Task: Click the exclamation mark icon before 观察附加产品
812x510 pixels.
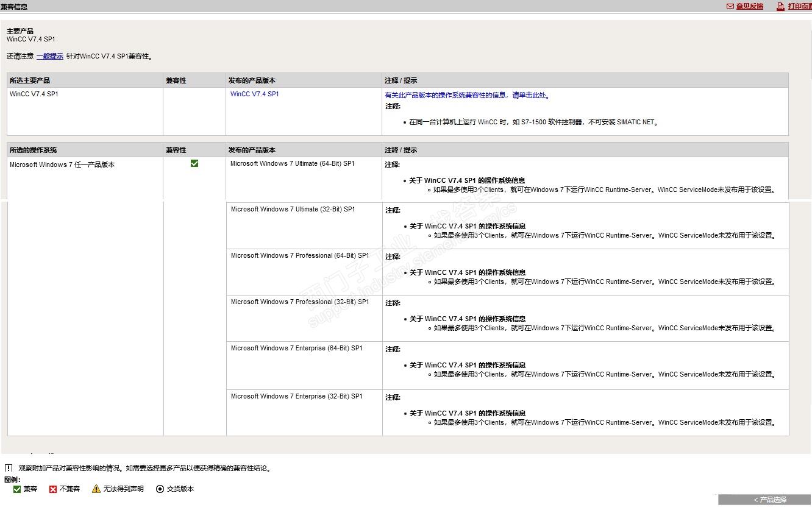Action: coord(9,468)
